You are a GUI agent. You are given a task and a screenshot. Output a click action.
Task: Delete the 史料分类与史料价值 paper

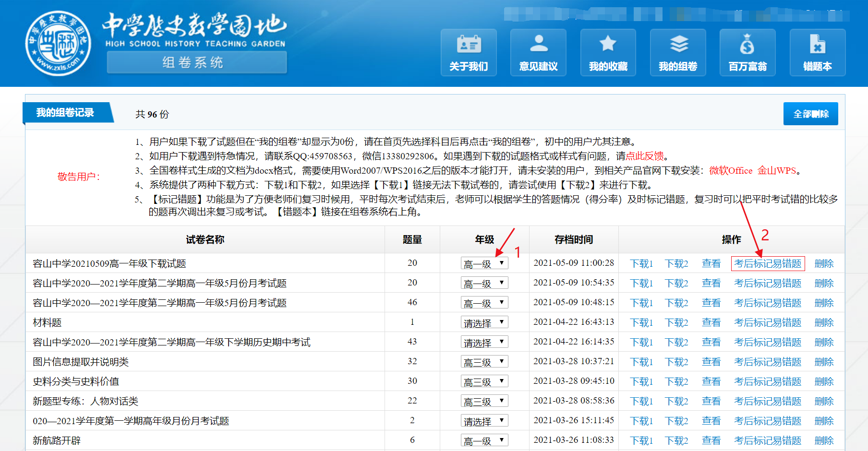824,381
